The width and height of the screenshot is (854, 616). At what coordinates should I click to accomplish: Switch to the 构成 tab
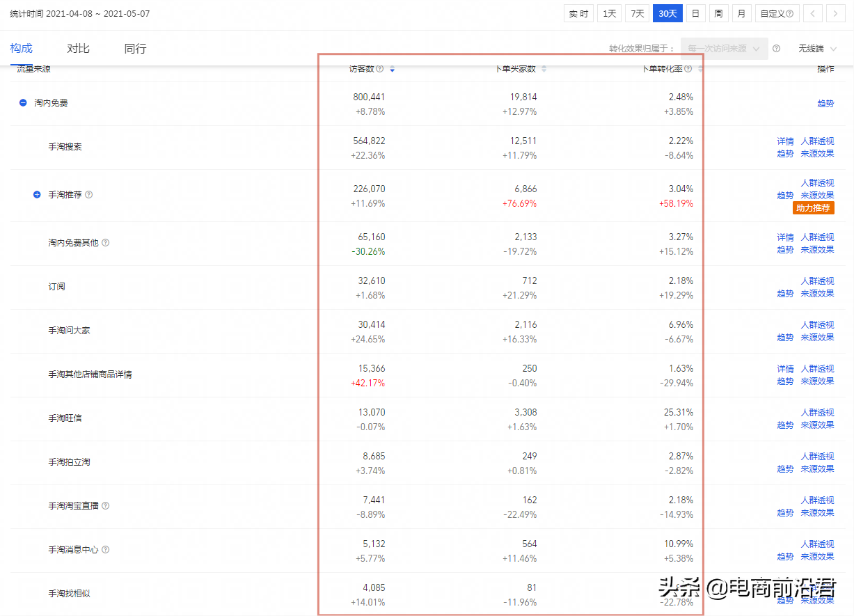pos(21,49)
